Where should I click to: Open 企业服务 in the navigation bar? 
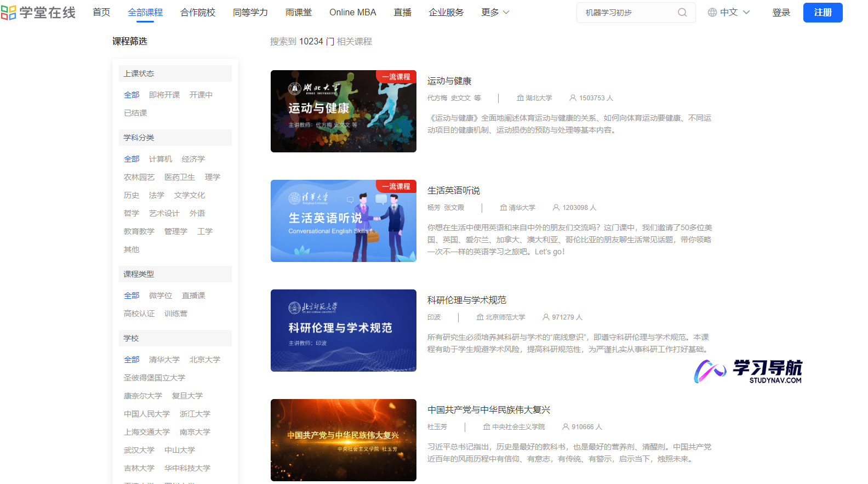tap(446, 13)
